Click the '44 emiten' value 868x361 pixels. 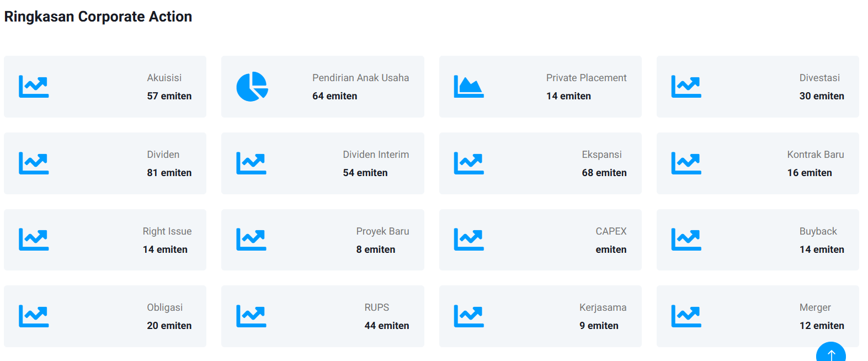(386, 326)
